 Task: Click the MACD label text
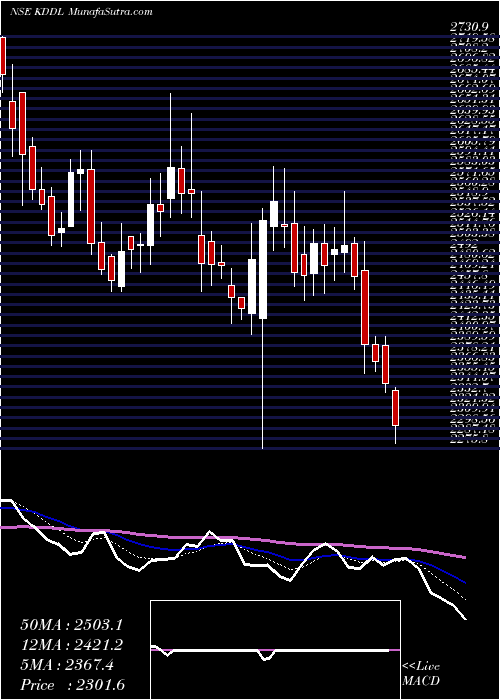click(x=420, y=682)
